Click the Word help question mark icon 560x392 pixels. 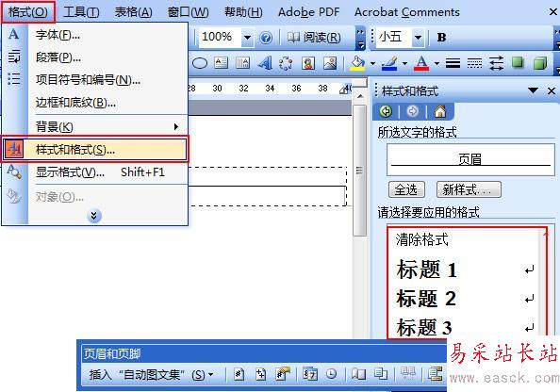click(266, 37)
